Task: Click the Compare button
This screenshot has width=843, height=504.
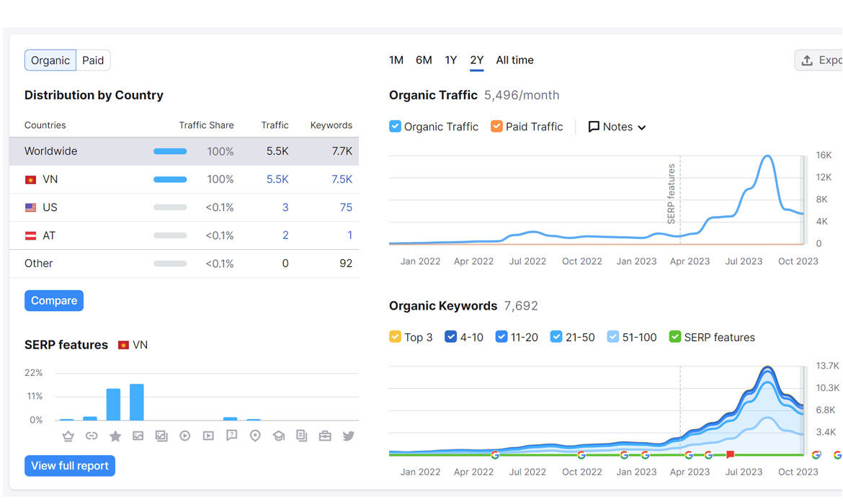Action: 54,300
